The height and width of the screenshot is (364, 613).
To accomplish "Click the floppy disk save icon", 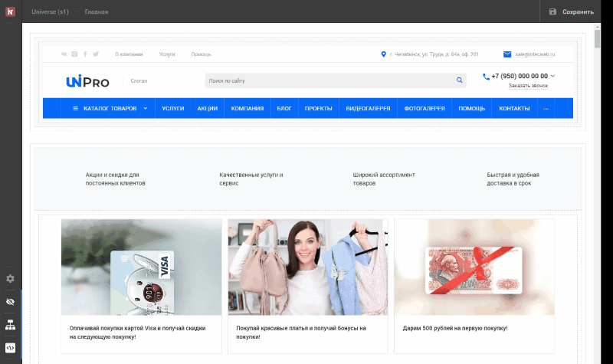I will [552, 11].
